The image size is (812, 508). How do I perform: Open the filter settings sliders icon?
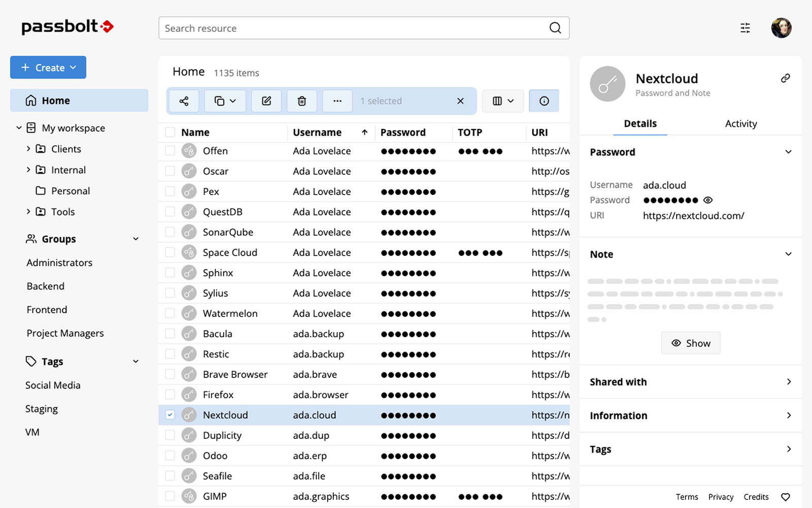tap(745, 28)
